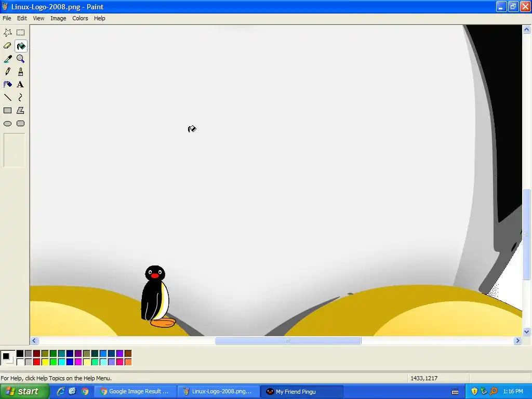Activate the Fill With Color bucket tool

pyautogui.click(x=21, y=46)
